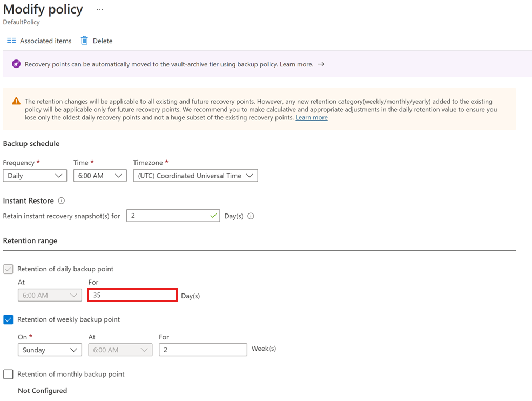532x401 pixels.
Task: Open the Frequency dropdown
Action: click(35, 175)
